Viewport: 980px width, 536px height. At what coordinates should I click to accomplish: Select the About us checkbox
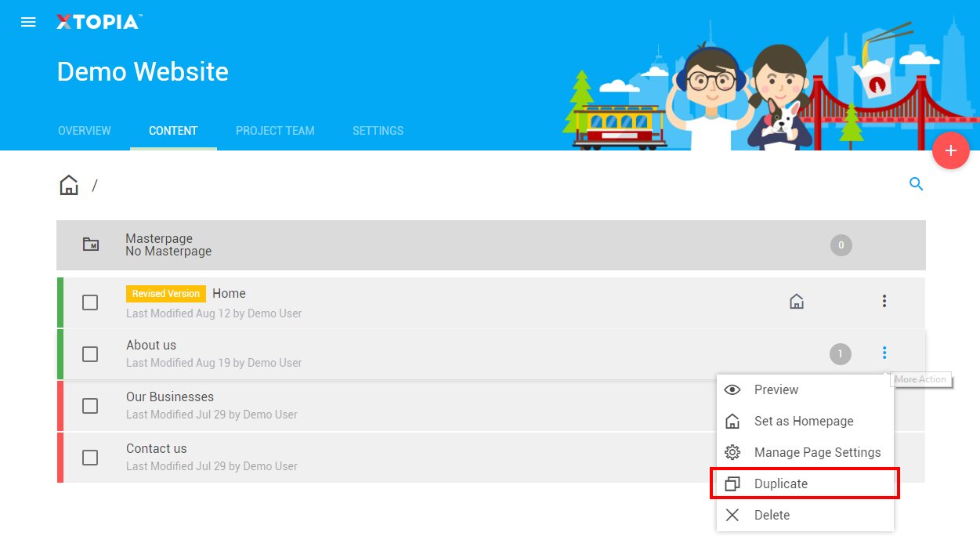tap(90, 354)
